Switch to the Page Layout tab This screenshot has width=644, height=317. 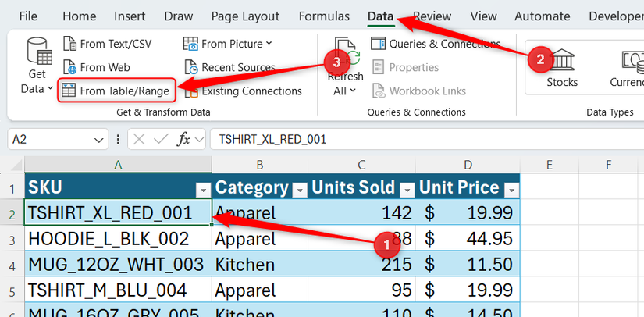pos(245,16)
